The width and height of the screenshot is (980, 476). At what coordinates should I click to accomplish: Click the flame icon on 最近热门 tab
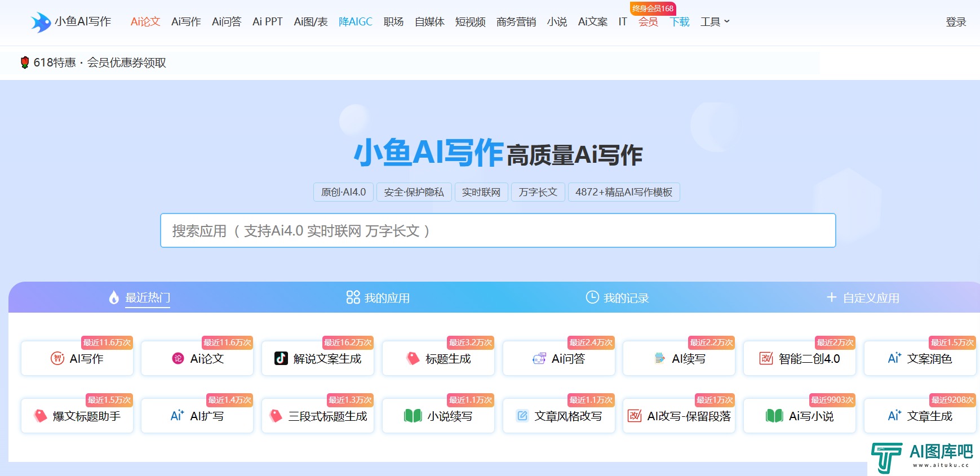point(114,297)
